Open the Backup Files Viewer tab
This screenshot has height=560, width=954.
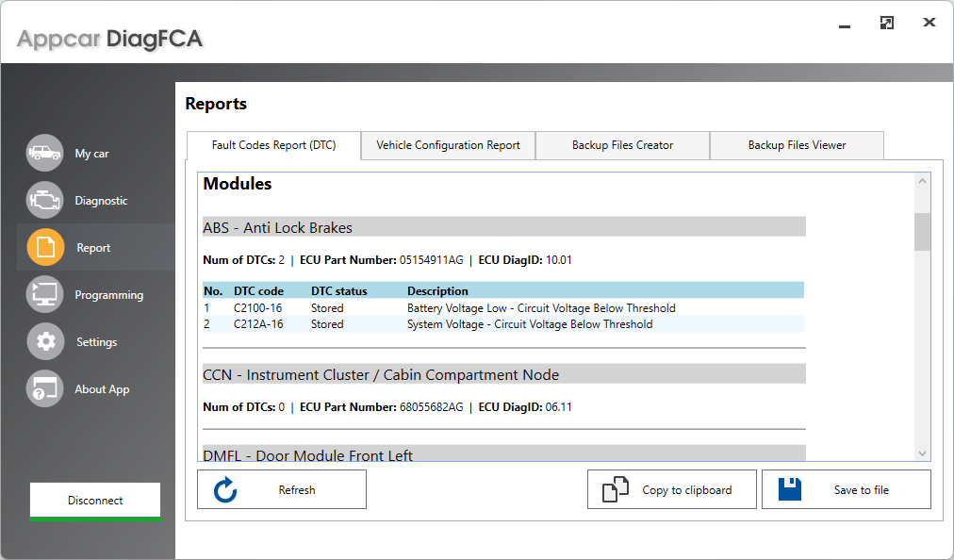pyautogui.click(x=797, y=145)
